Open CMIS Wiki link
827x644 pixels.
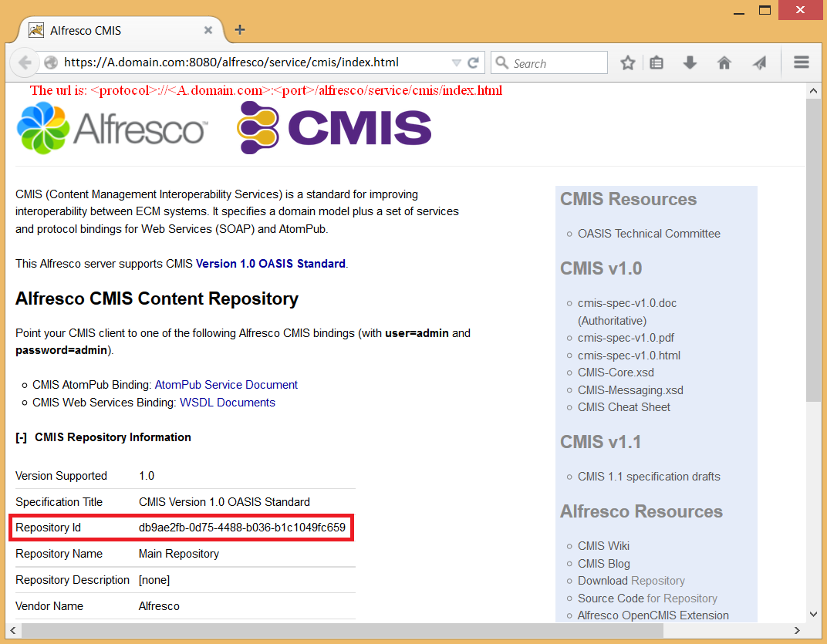pos(603,546)
